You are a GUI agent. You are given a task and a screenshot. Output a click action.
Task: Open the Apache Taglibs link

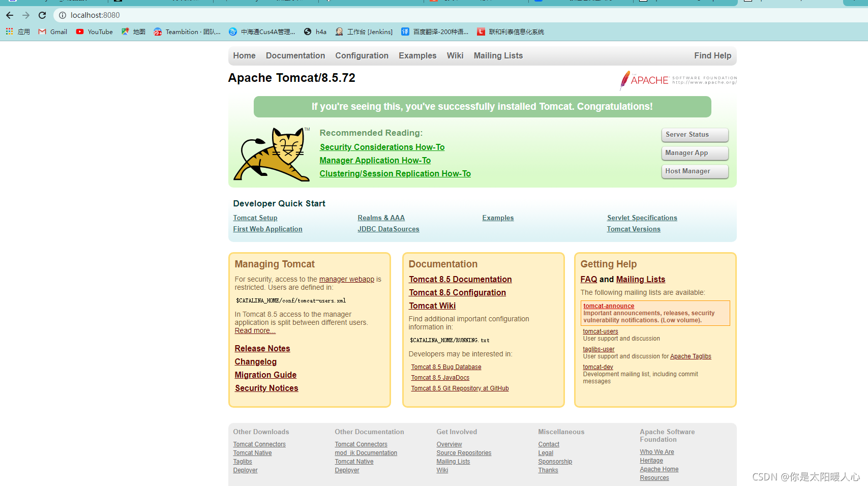pyautogui.click(x=691, y=356)
